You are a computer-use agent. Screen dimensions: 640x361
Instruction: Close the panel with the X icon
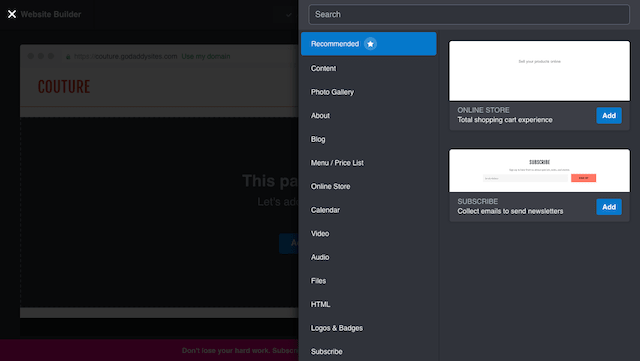[12, 14]
